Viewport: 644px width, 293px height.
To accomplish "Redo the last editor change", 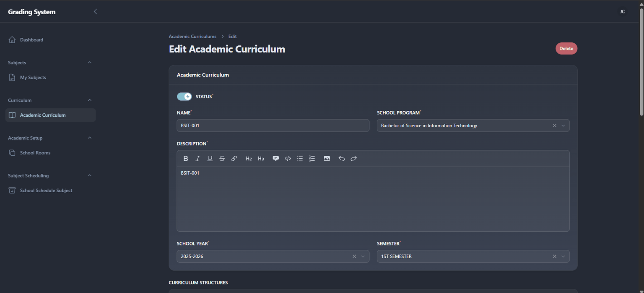I will coord(353,159).
